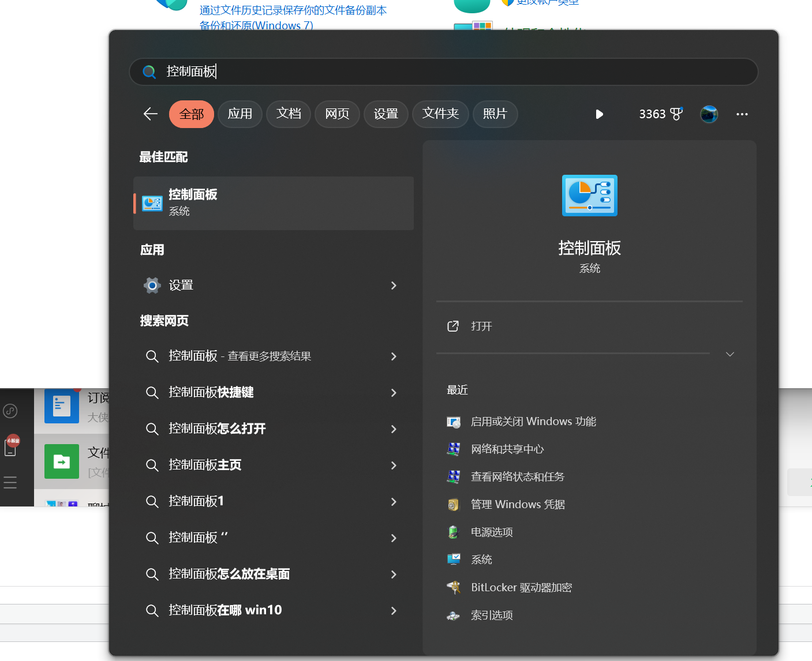The width and height of the screenshot is (812, 661).
Task: Switch to the 应用 filter tab
Action: pos(240,114)
